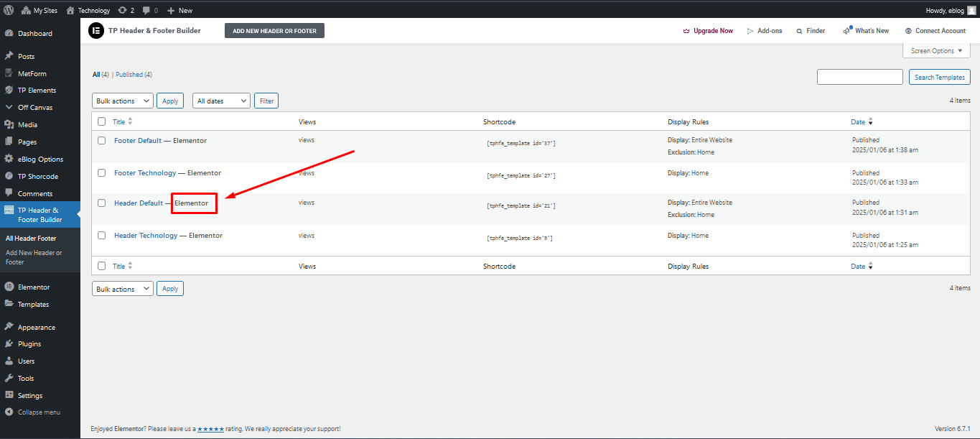
Task: Click the What's New megaphone icon
Action: [x=847, y=31]
